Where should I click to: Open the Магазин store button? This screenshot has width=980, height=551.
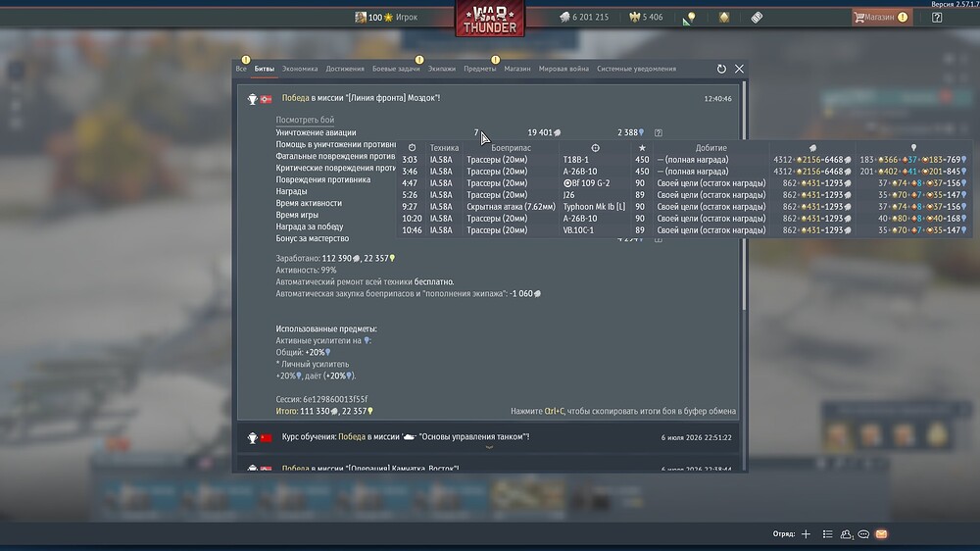point(881,18)
